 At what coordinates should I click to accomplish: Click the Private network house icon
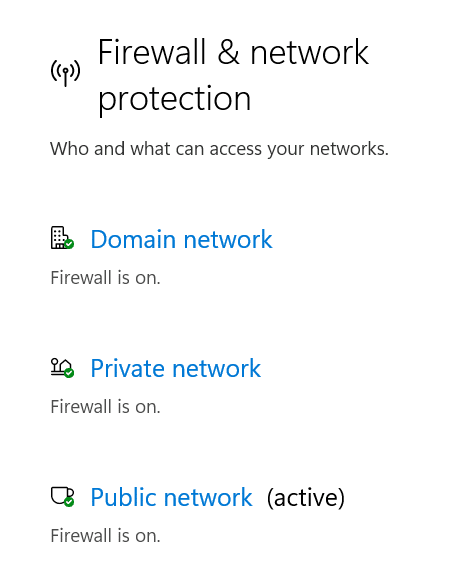pos(62,367)
